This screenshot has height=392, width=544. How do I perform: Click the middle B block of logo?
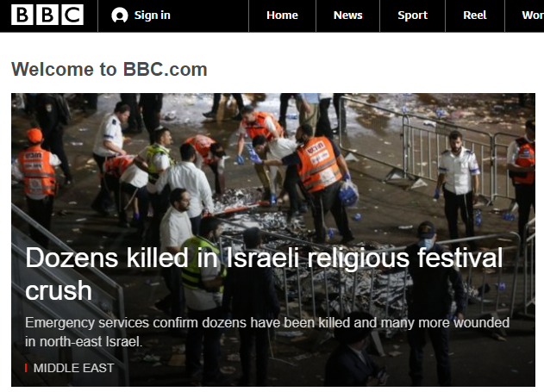click(x=47, y=15)
